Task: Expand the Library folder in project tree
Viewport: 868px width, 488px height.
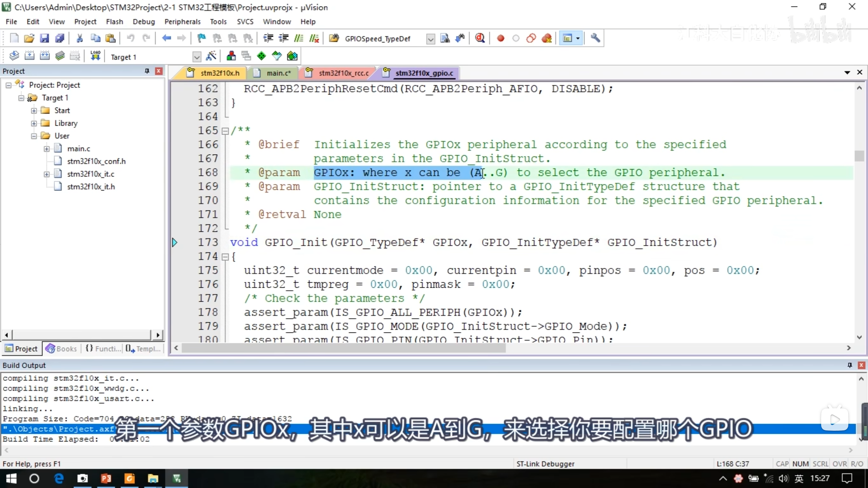Action: pos(34,123)
